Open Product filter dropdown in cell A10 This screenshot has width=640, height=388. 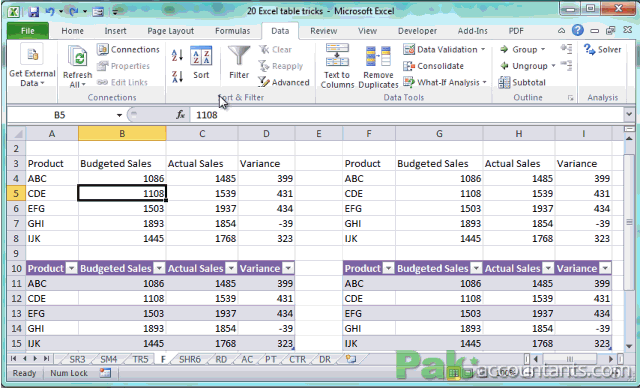click(71, 268)
